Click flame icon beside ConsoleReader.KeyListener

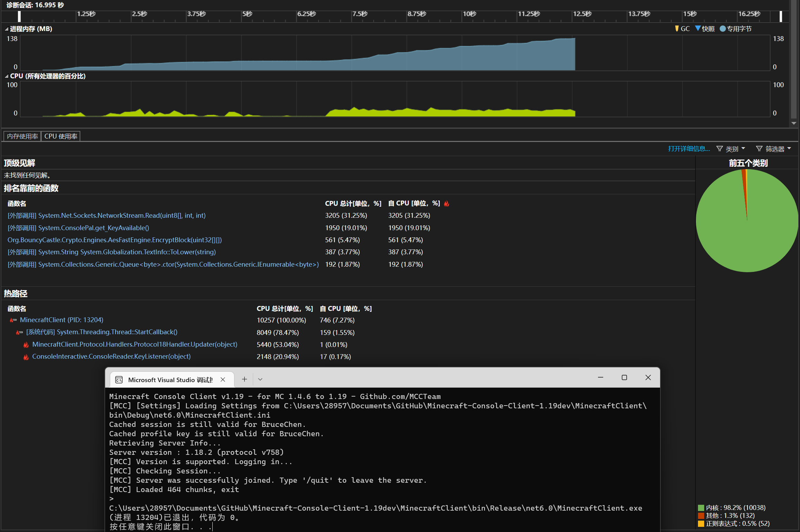[26, 357]
